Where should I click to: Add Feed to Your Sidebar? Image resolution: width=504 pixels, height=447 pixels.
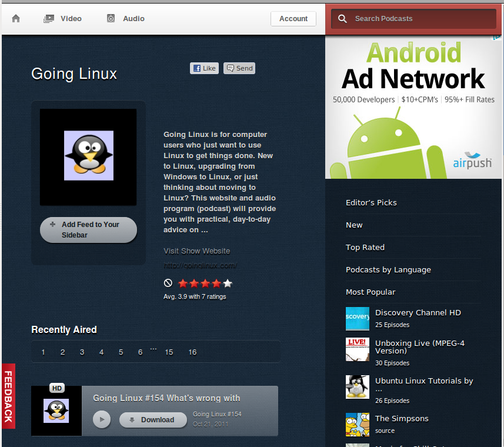pyautogui.click(x=88, y=230)
